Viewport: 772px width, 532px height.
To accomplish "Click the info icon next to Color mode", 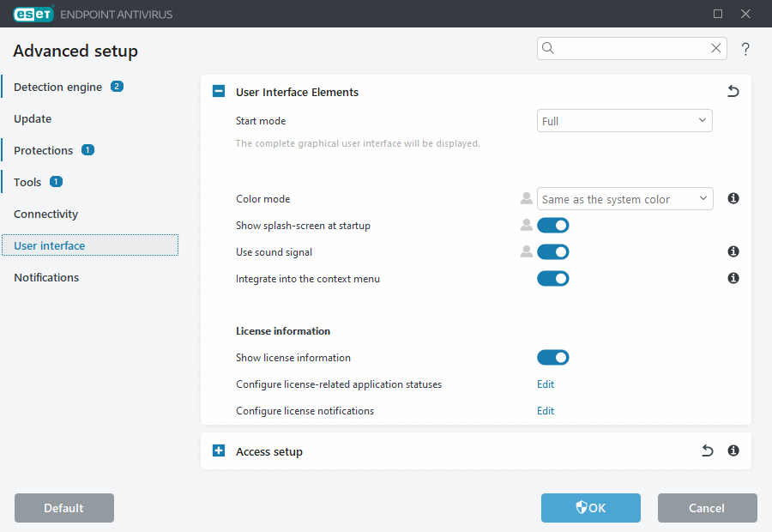I will pos(733,198).
